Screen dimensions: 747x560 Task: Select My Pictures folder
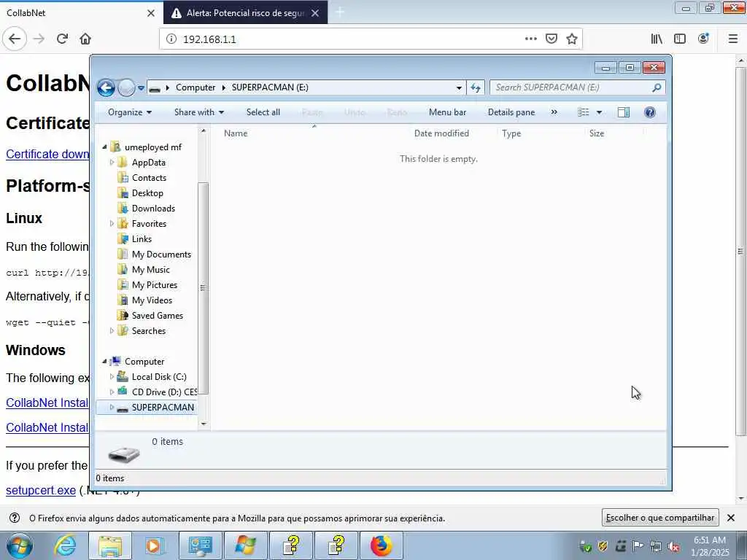click(x=155, y=285)
